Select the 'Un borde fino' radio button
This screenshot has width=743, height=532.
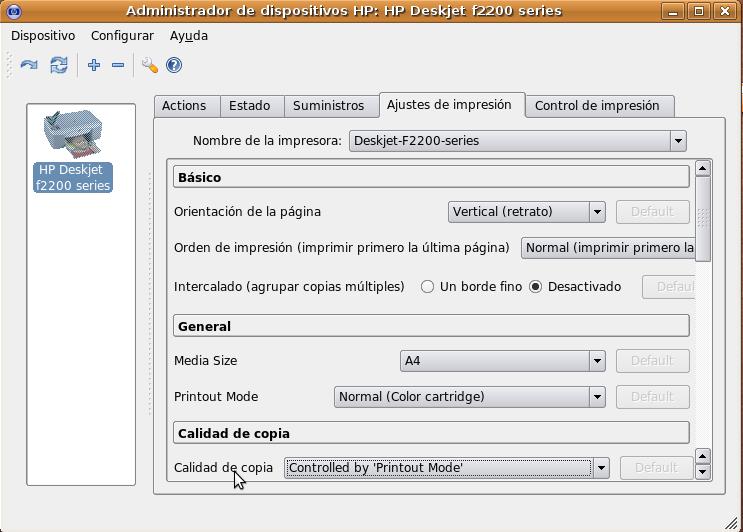pyautogui.click(x=427, y=287)
